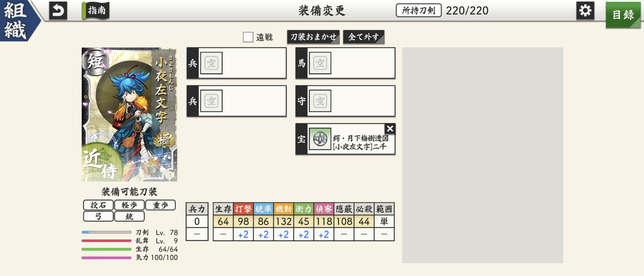Click the 偵察 value 118
The width and height of the screenshot is (644, 276).
(x=324, y=221)
